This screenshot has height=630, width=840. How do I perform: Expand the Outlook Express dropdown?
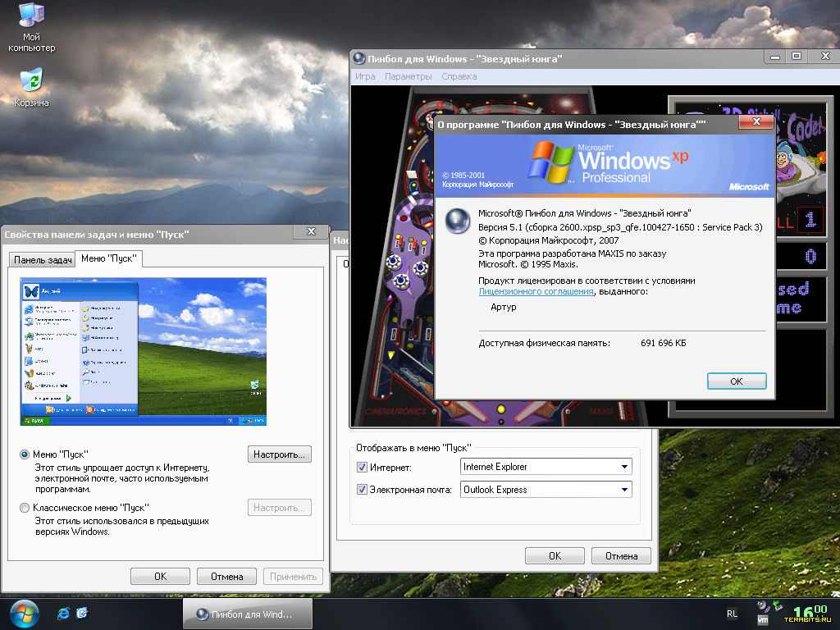coord(624,490)
